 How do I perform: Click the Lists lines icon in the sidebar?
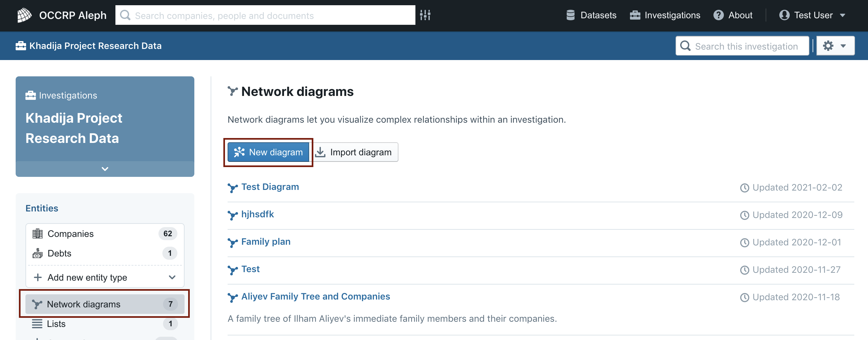[37, 324]
